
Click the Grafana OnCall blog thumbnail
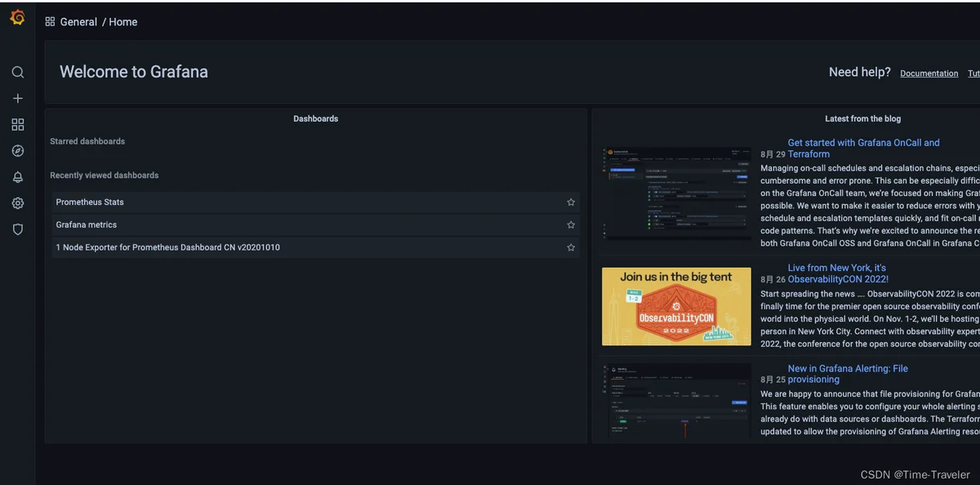point(676,193)
